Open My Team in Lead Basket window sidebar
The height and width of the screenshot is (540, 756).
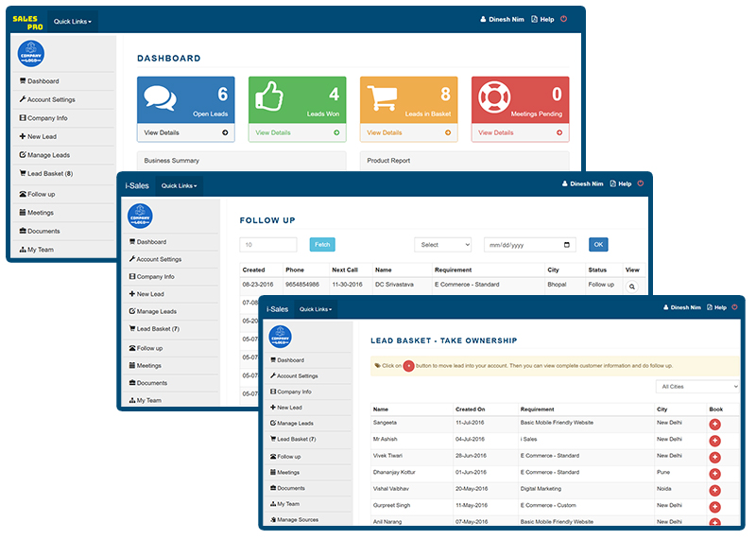285,504
